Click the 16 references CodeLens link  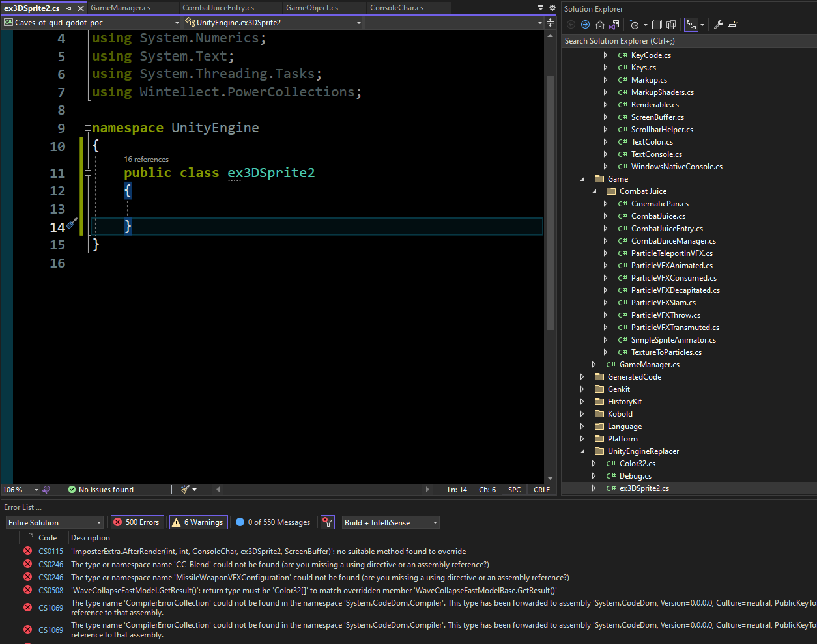(x=147, y=160)
